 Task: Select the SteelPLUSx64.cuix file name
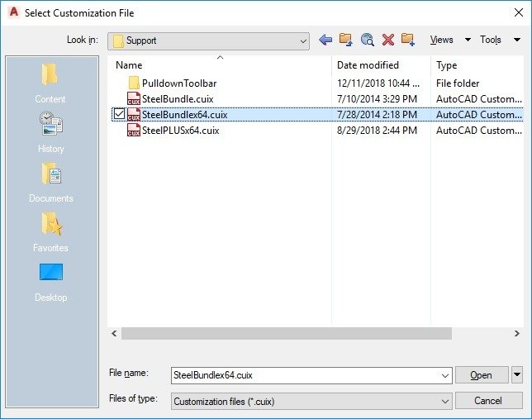coord(180,130)
